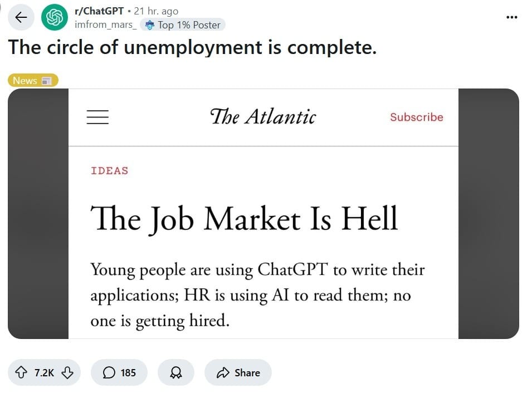Open imfrom_mars_ user profile
The image size is (532, 393).
[x=105, y=24]
